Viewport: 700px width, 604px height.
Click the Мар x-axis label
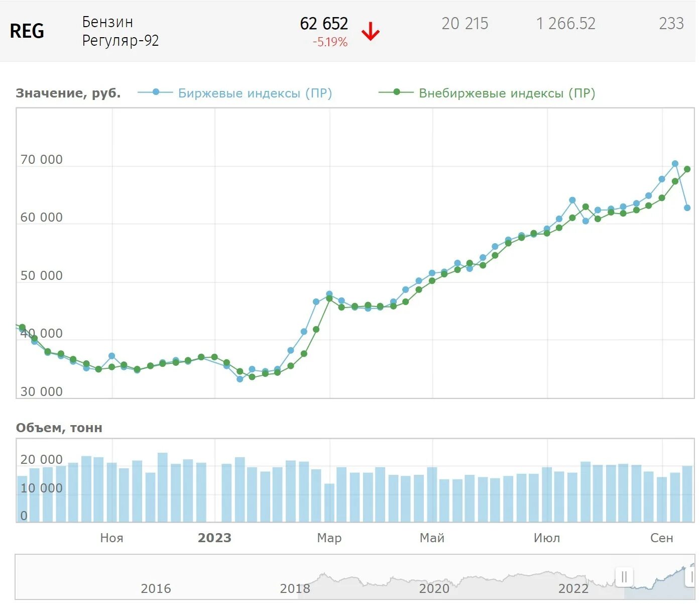click(x=329, y=538)
